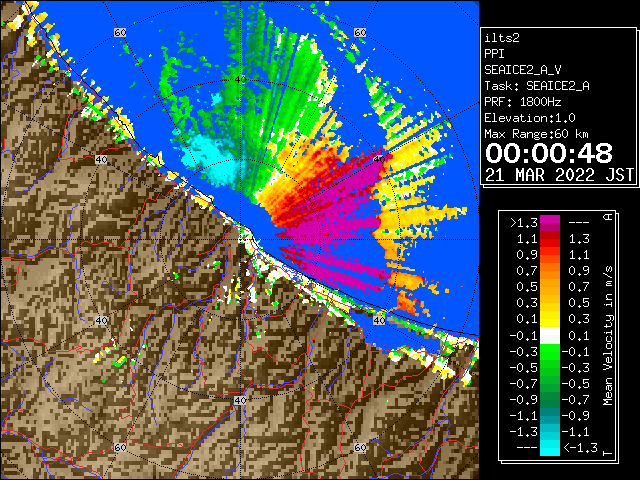Click the Mean Velocity in m/s label
The height and width of the screenshot is (480, 640).
[608, 335]
